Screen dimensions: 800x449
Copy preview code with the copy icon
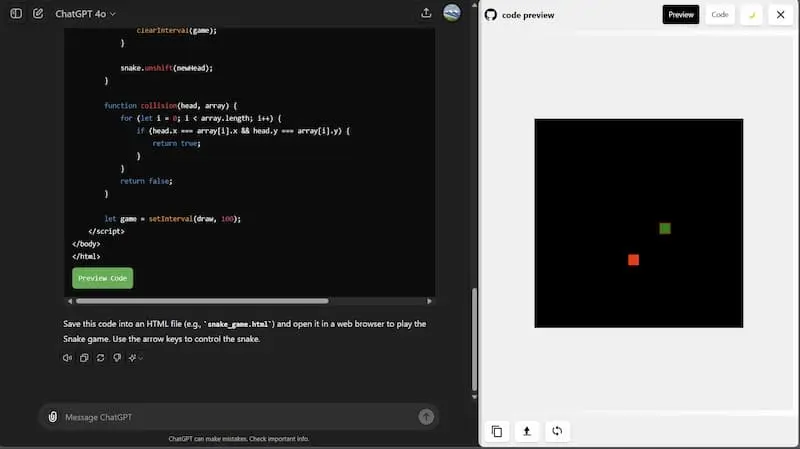pos(497,431)
